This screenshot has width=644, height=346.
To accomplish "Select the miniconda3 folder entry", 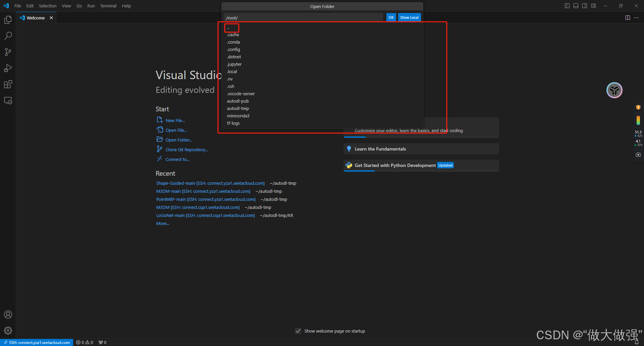I will click(x=322, y=116).
